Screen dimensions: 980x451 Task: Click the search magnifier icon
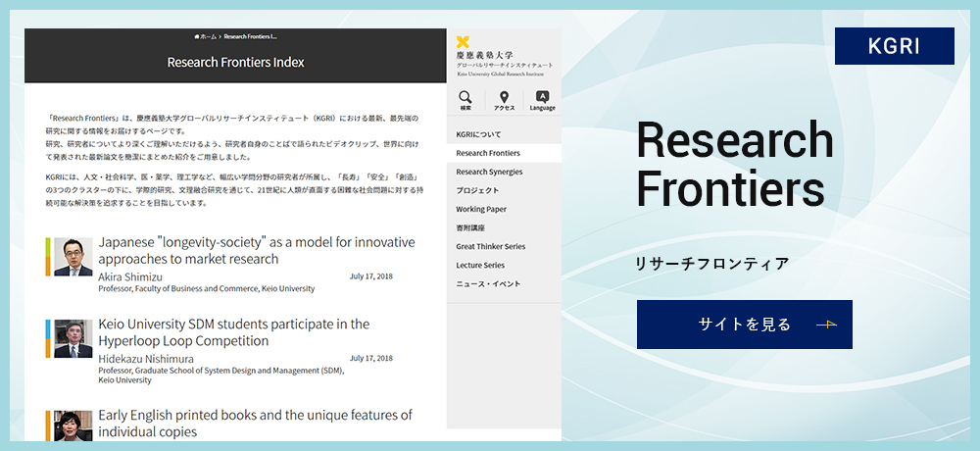point(465,98)
